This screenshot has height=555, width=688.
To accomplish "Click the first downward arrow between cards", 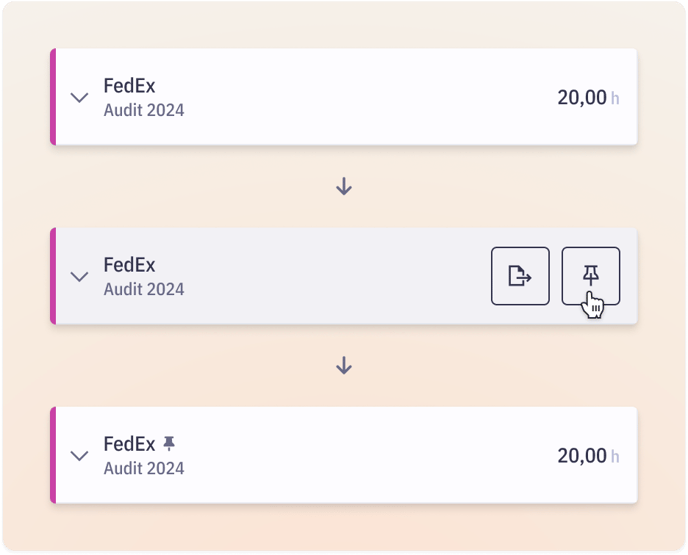I will click(x=344, y=186).
